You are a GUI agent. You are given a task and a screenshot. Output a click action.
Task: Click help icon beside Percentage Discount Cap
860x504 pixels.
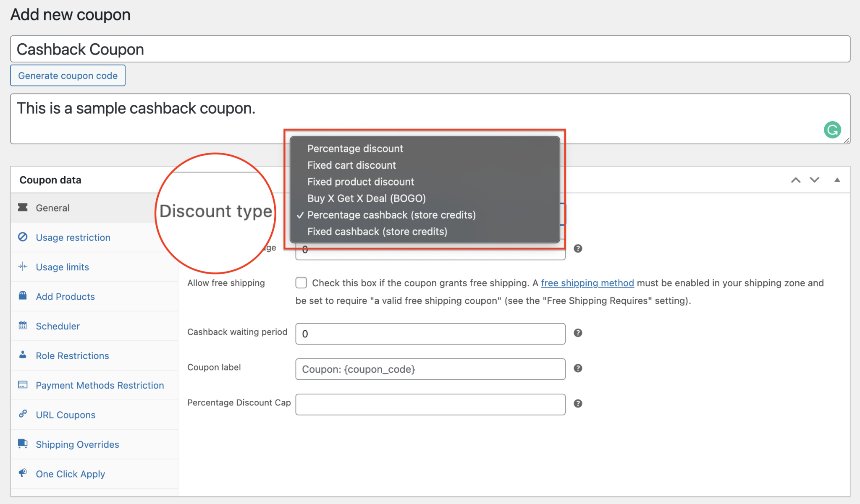tap(578, 403)
